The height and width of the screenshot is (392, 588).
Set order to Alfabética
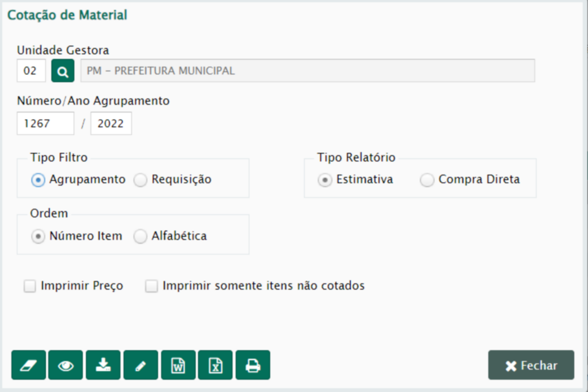coord(140,237)
